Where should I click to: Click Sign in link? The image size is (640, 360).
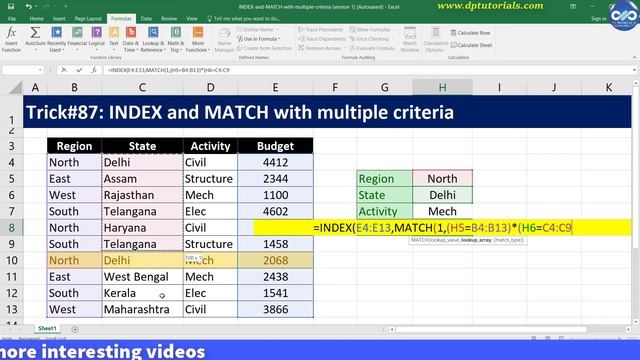[x=598, y=19]
